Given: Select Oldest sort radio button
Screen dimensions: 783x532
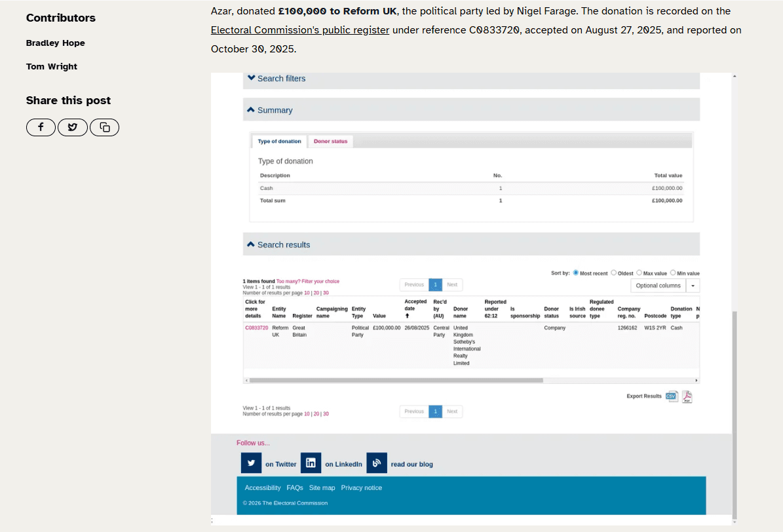Looking at the screenshot, I should [614, 273].
